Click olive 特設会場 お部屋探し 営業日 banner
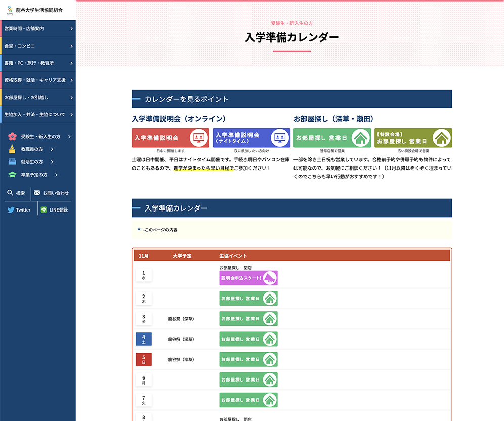Image resolution: width=504 pixels, height=421 pixels. (413, 138)
